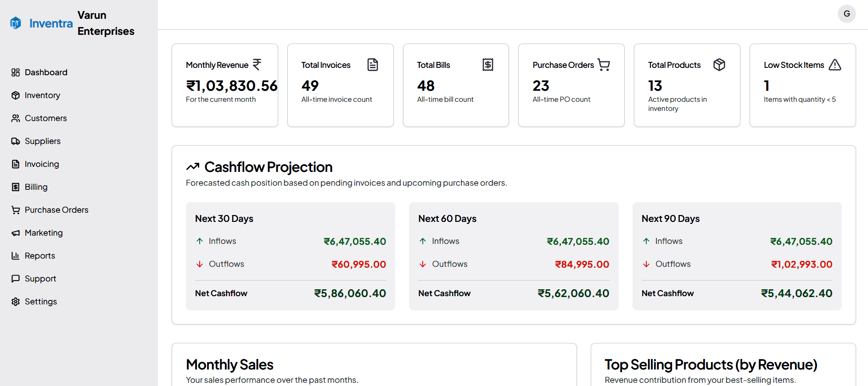Click the rupee icon on Monthly Revenue
868x386 pixels.
pos(257,65)
